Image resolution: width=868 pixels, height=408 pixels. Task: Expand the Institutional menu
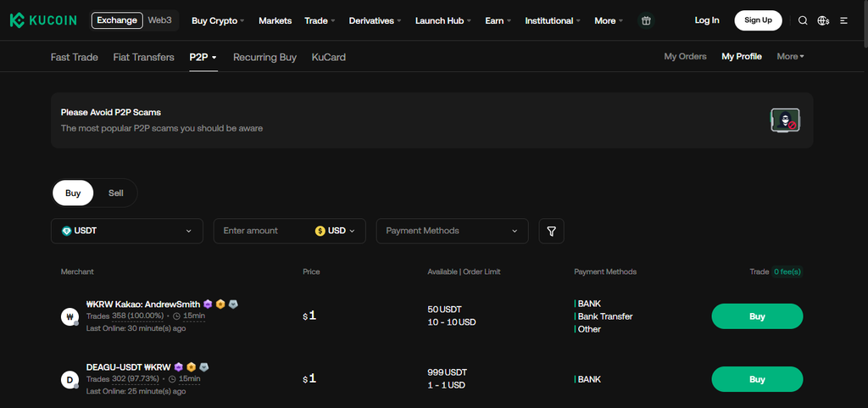553,20
